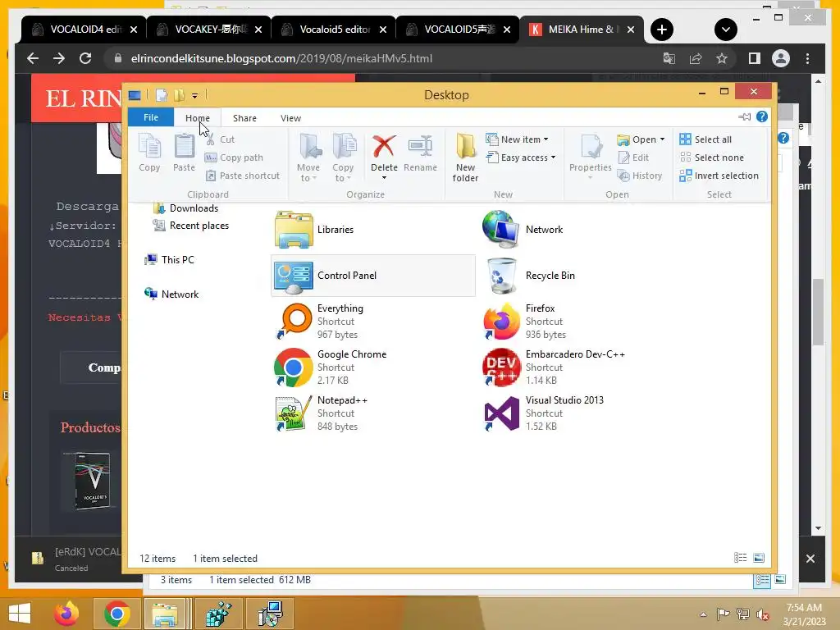Click Edit in the Open group
The width and height of the screenshot is (840, 630).
(x=633, y=157)
